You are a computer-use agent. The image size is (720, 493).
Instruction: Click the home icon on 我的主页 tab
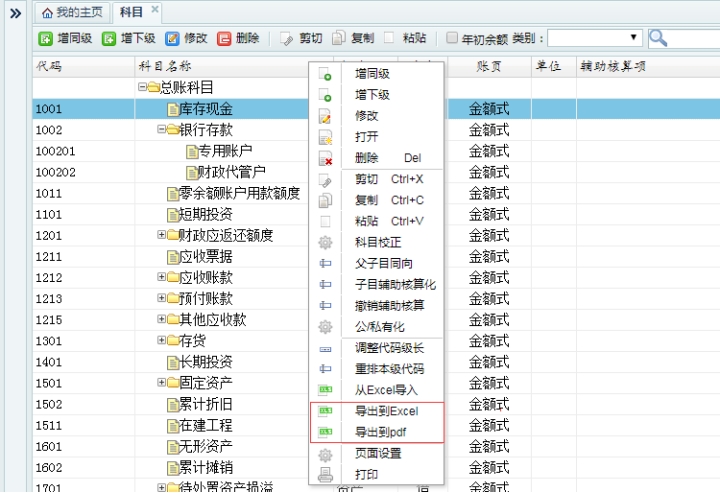(47, 12)
